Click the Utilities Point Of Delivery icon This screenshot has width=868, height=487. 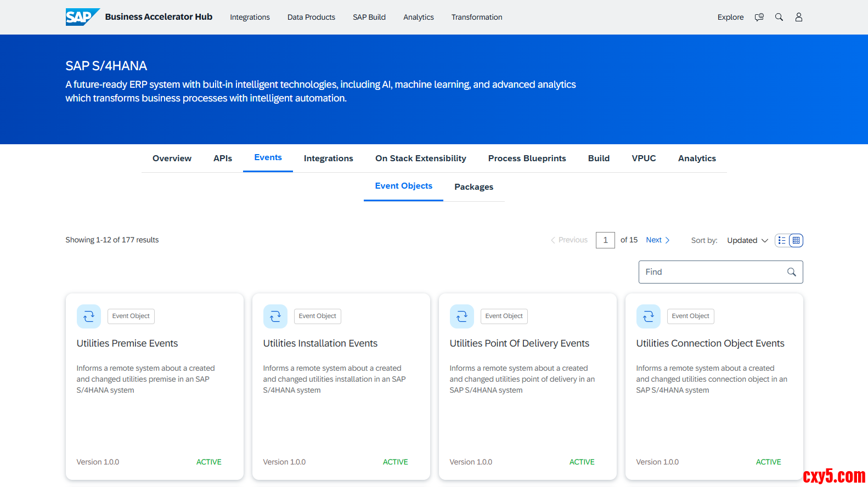tap(461, 316)
